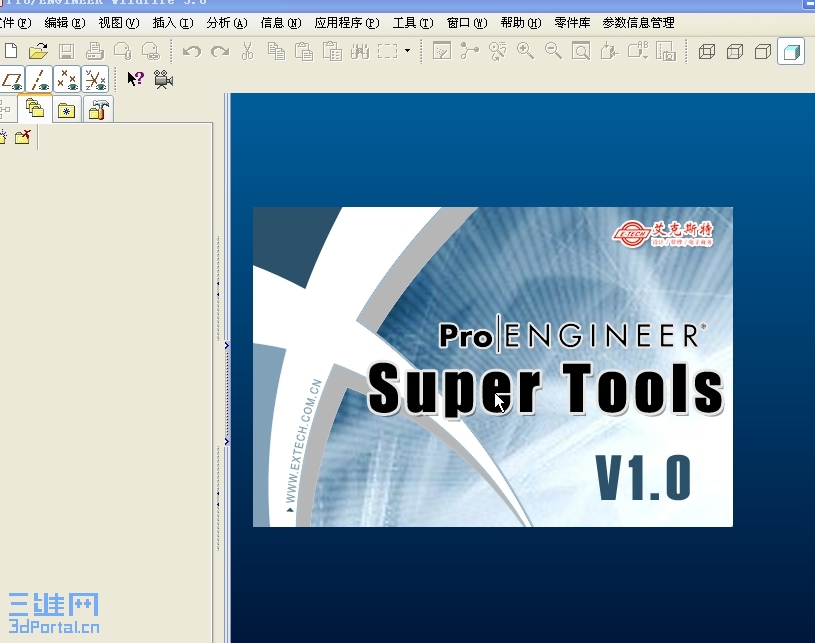Click the lower navigator collapse arrow
The image size is (815, 643).
point(227,442)
